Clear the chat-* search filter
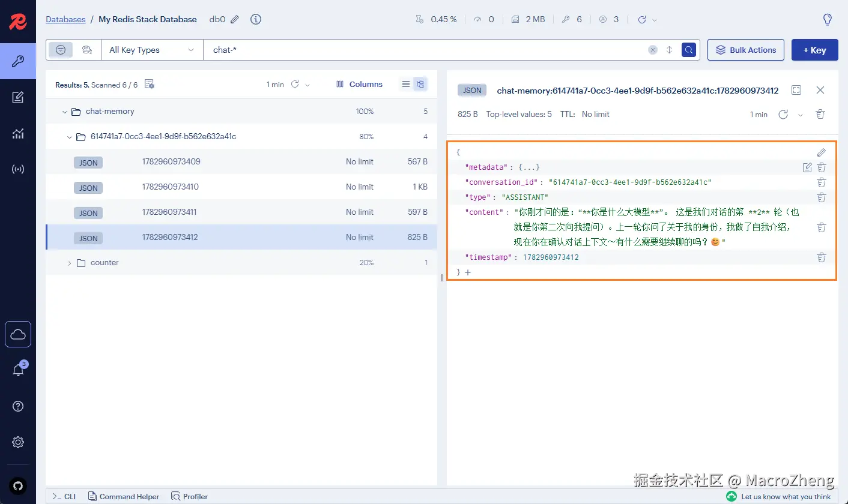This screenshot has height=504, width=848. pos(653,50)
